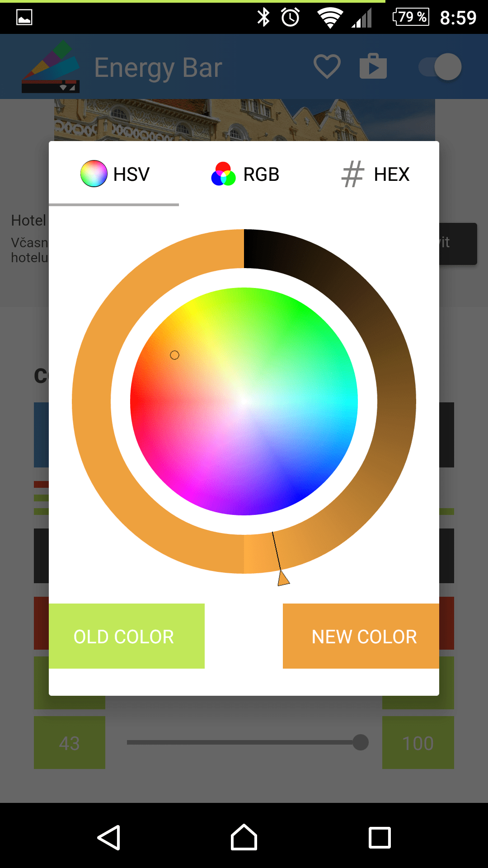Click the orange triangle value marker
The height and width of the screenshot is (868, 488).
click(x=283, y=578)
